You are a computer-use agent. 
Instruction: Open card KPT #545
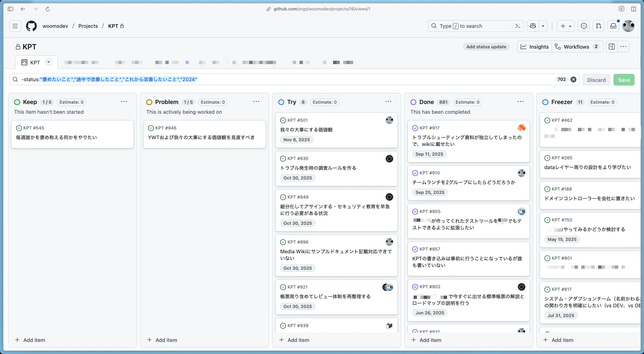coord(72,134)
